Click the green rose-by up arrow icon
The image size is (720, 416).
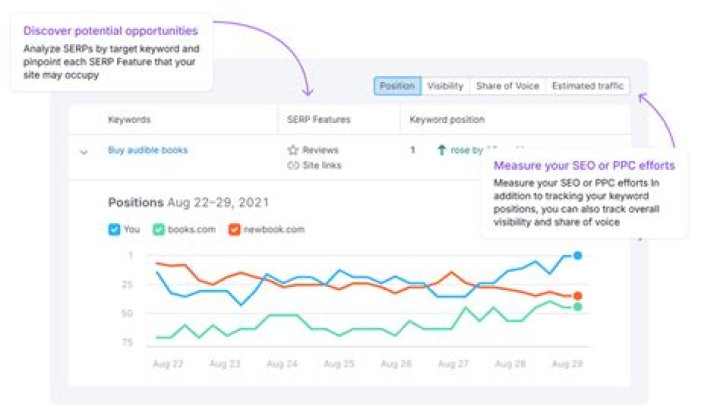(x=441, y=150)
